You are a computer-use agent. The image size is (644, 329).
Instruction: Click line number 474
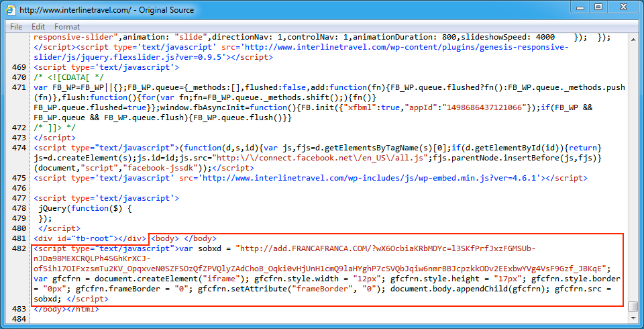point(19,148)
